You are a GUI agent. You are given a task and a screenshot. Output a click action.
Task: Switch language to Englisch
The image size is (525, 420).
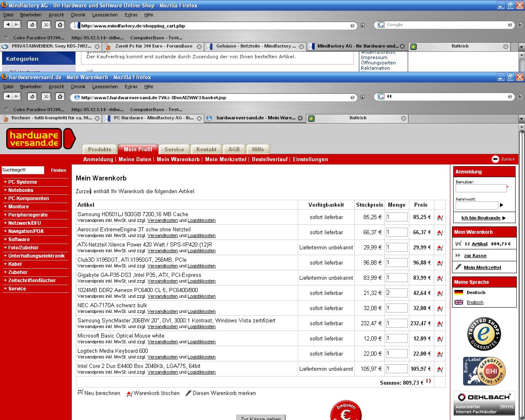point(475,302)
